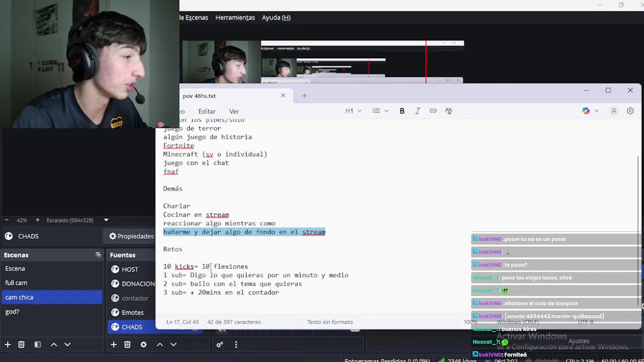This screenshot has width=644, height=362.
Task: Click the browser icon beside Emotes source
Action: point(115,313)
